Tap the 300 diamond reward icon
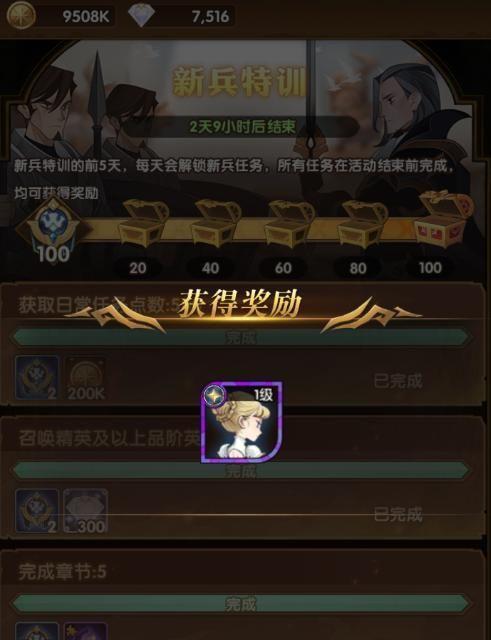The image size is (491, 640). point(86,511)
